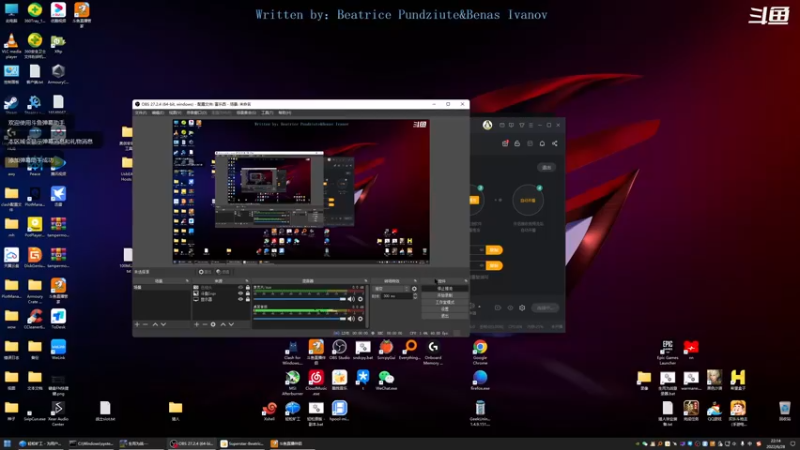Adjust the Mic/Aux volume slider
Image resolution: width=800 pixels, height=450 pixels.
tap(300, 299)
